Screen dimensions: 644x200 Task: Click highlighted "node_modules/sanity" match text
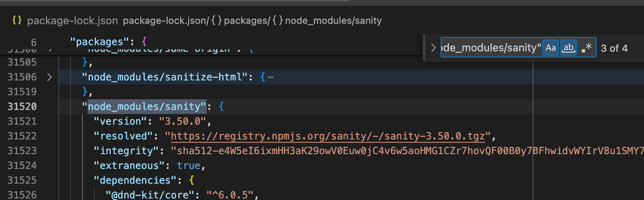click(147, 107)
